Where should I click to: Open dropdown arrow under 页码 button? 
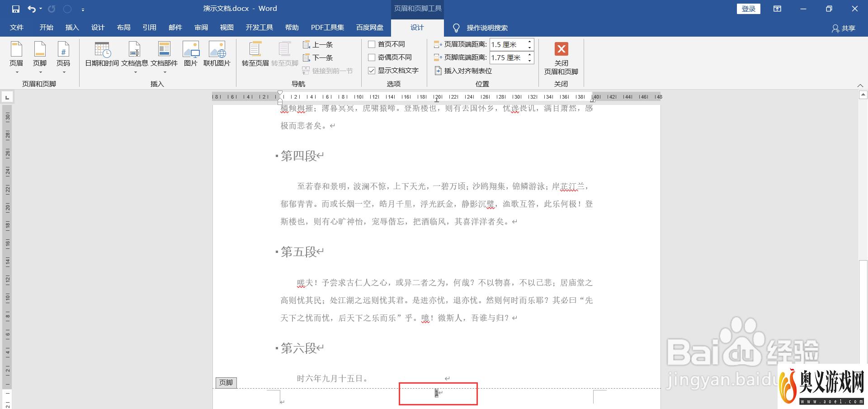(64, 72)
